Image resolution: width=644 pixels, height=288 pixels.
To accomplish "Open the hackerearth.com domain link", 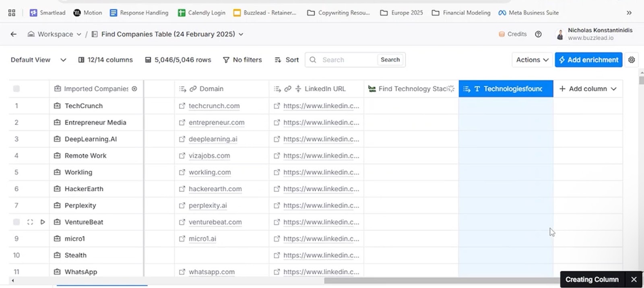I will 215,189.
